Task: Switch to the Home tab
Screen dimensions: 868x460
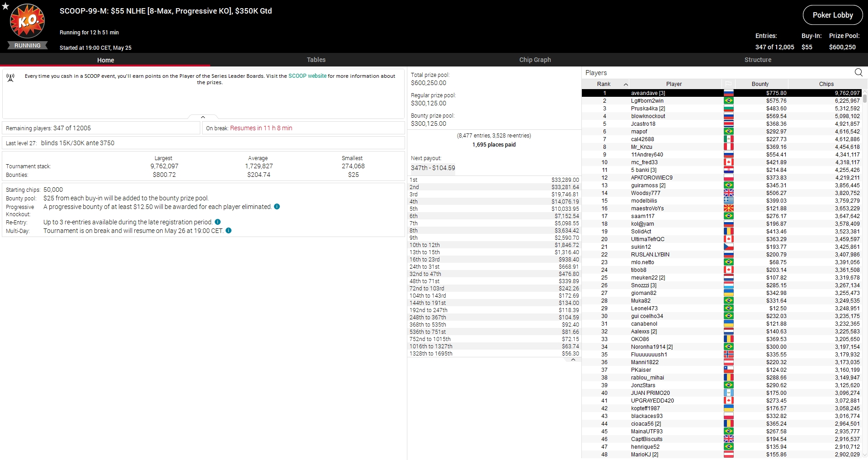Action: (x=105, y=60)
